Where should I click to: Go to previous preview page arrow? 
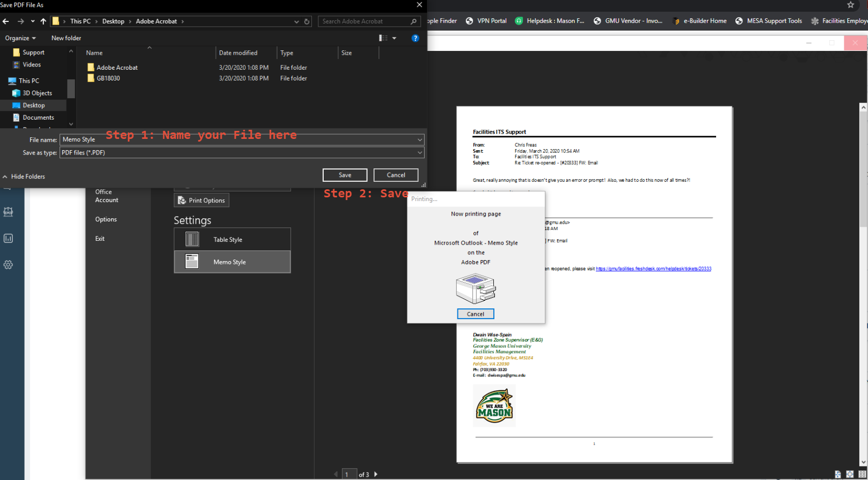(x=336, y=474)
